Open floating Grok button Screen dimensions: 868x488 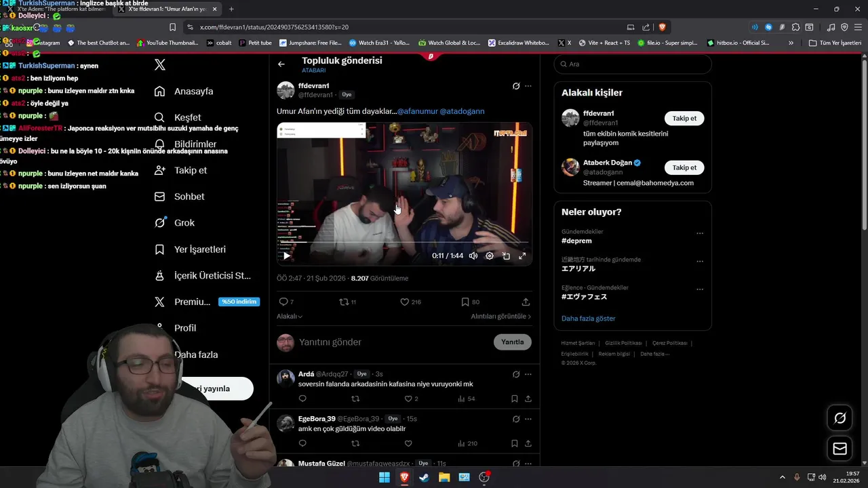840,418
